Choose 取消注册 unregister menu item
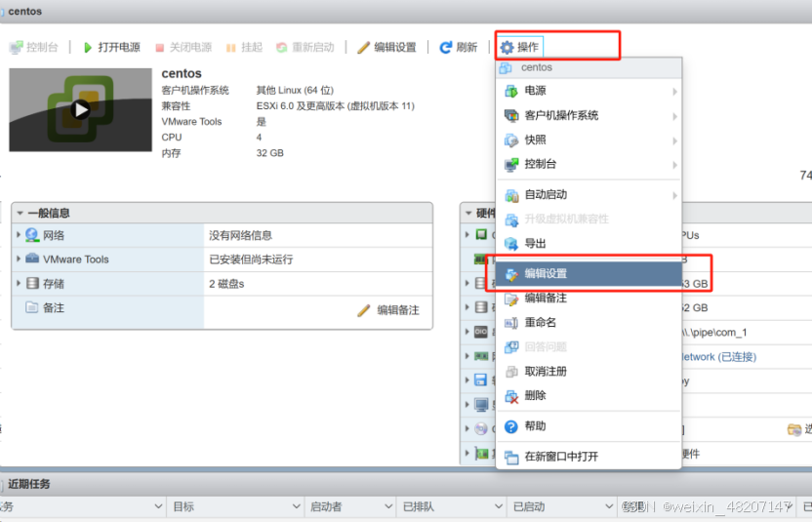 [589, 372]
